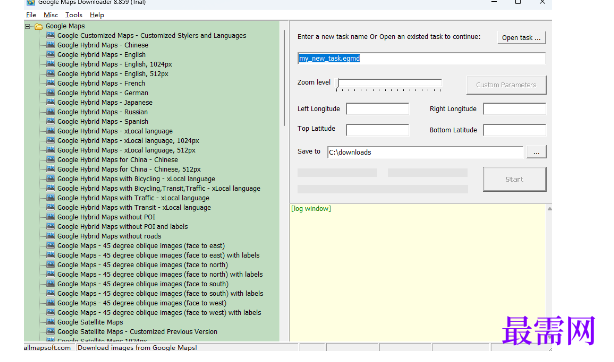Focus the task name input field
This screenshot has width=614, height=362.
421,58
